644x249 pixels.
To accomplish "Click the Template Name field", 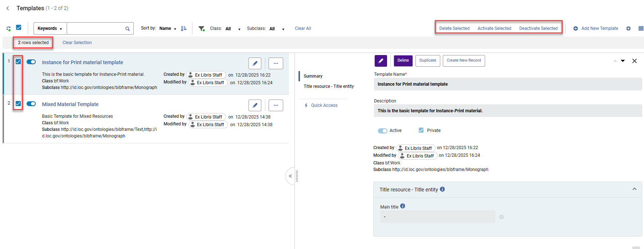I will (508, 84).
